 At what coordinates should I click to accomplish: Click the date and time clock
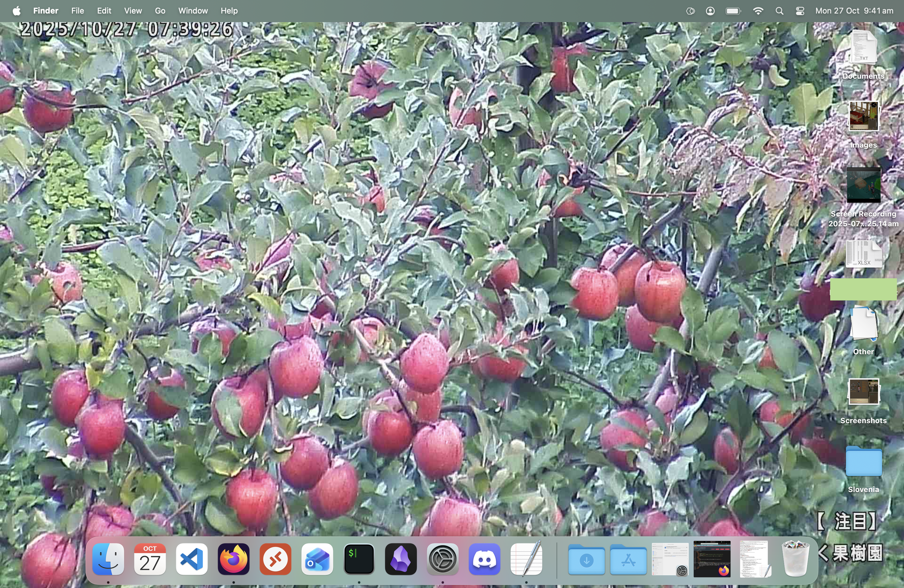coord(854,11)
